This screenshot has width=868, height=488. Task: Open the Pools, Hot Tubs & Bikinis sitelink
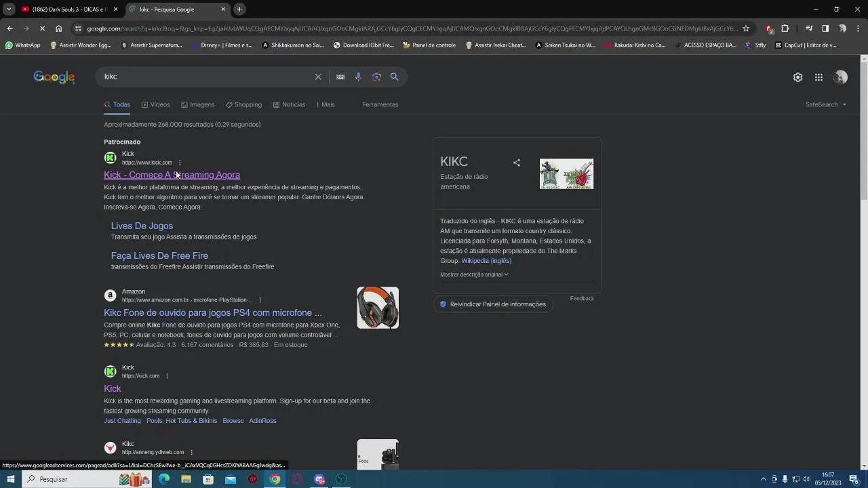click(x=182, y=421)
